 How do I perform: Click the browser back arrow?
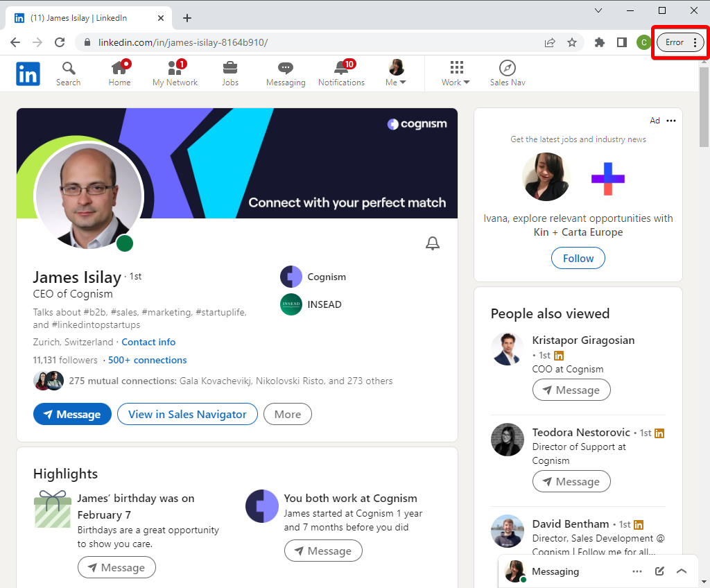point(15,42)
